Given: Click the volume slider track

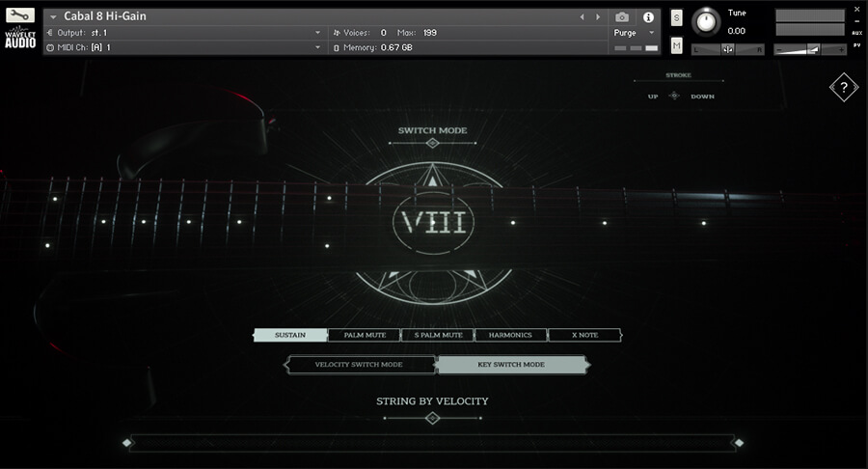Looking at the screenshot, I should [810, 50].
